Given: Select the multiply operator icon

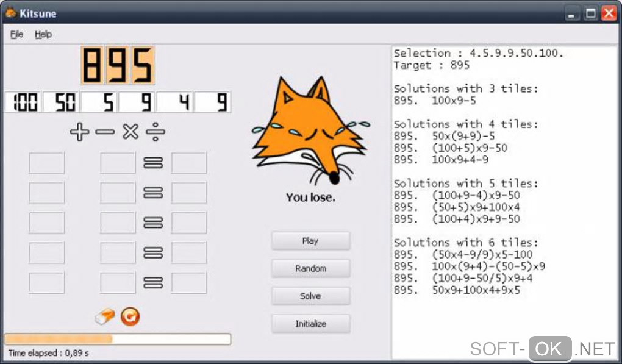Looking at the screenshot, I should 130,132.
